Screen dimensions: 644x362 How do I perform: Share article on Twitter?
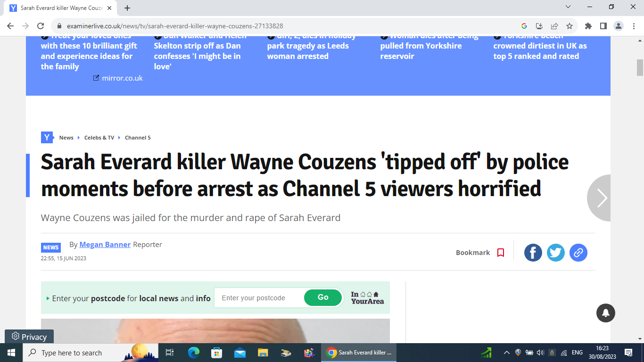[556, 253]
